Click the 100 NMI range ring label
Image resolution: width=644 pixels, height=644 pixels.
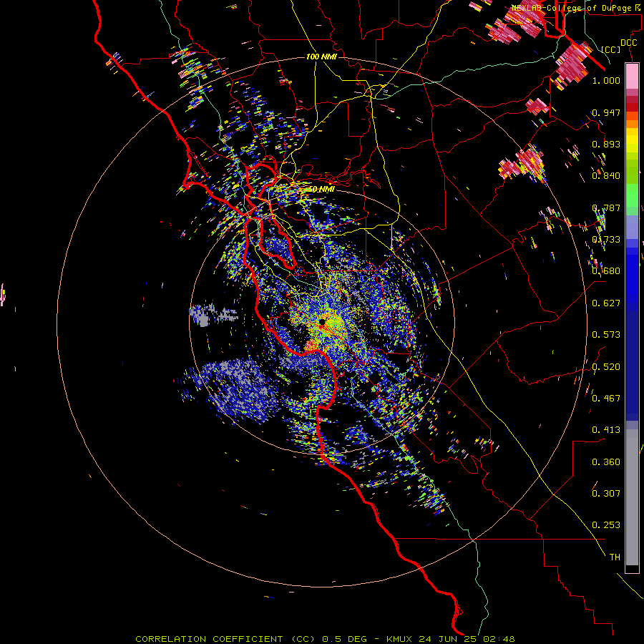tap(321, 57)
